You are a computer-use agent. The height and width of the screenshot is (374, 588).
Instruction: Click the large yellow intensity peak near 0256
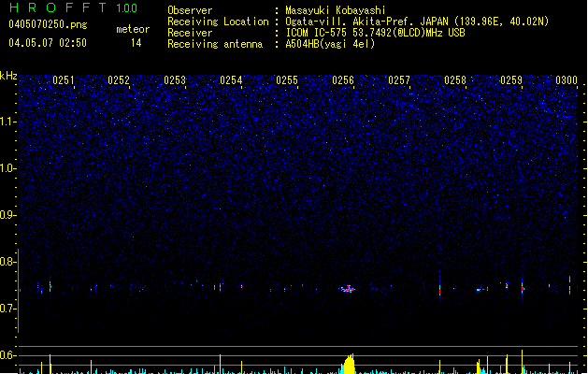tap(349, 364)
